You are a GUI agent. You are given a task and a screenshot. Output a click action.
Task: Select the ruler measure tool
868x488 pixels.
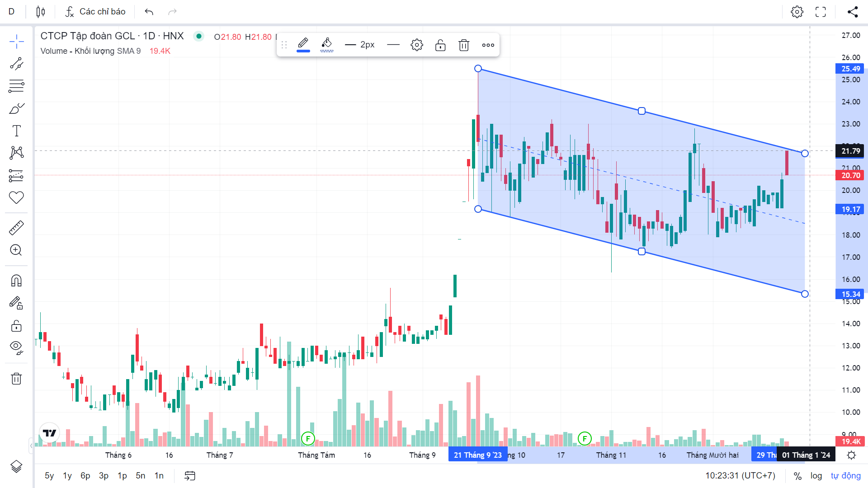coord(16,228)
